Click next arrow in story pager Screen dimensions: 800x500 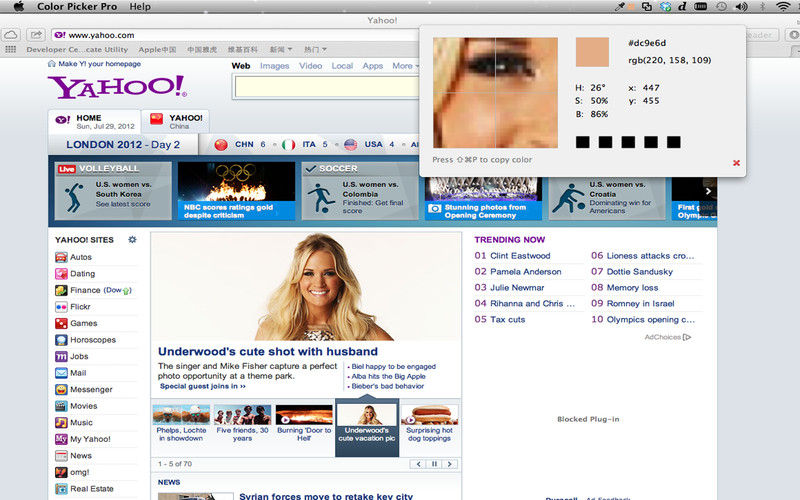pyautogui.click(x=449, y=464)
